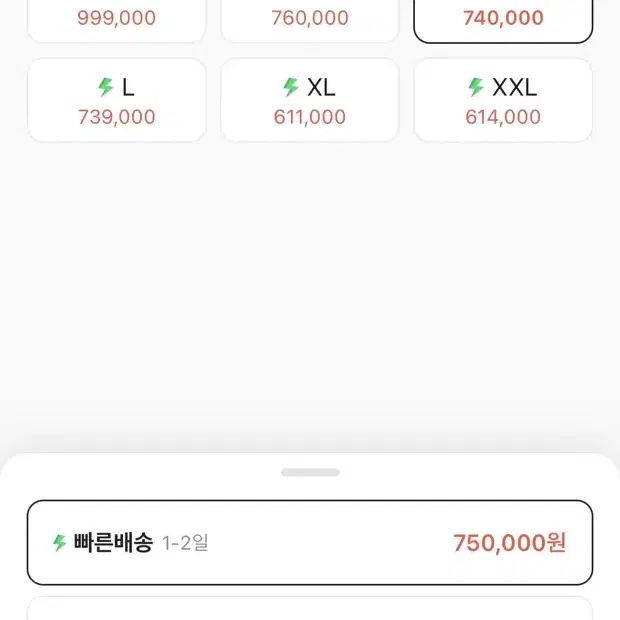Choose the 빠른배송 1-2일 delivery option

310,542
